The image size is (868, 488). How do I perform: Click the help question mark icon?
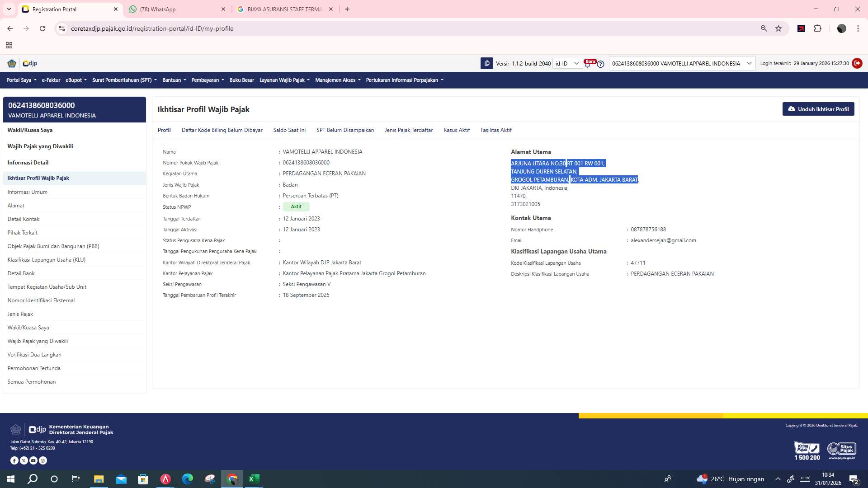point(601,64)
